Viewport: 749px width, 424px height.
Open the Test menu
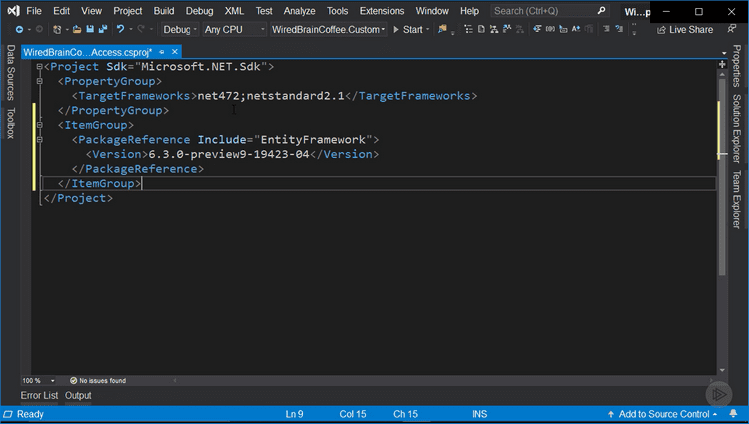[264, 11]
